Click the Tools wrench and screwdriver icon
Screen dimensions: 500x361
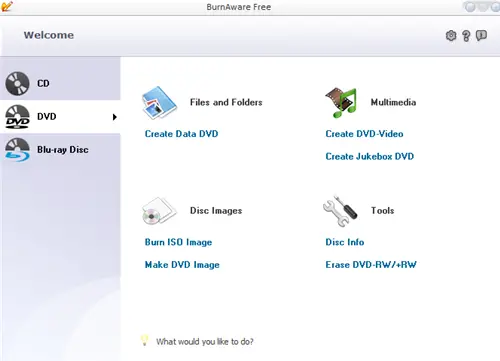[x=340, y=211]
